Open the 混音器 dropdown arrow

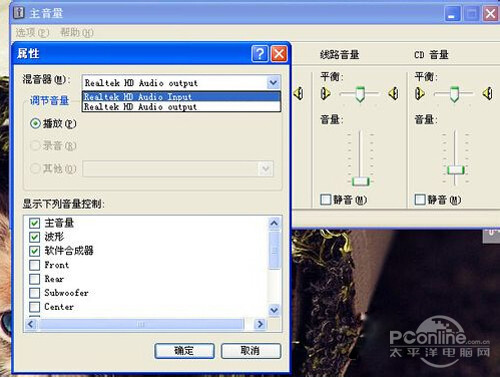[273, 82]
